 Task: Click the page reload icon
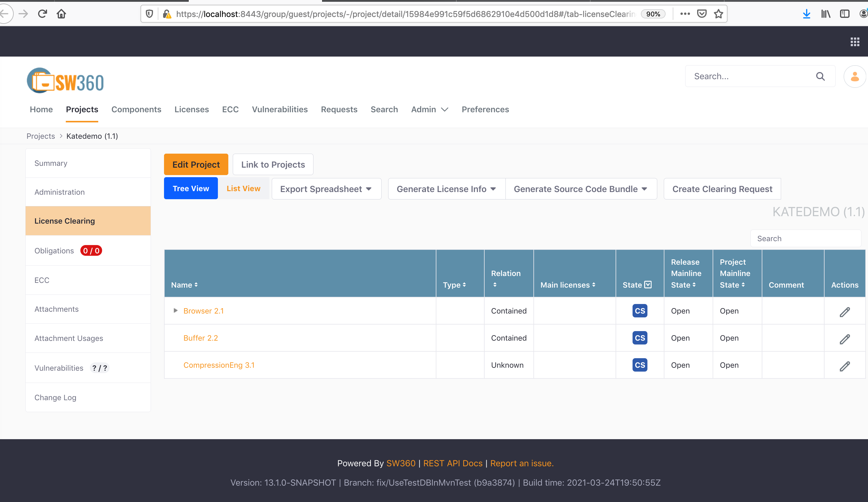tap(42, 14)
